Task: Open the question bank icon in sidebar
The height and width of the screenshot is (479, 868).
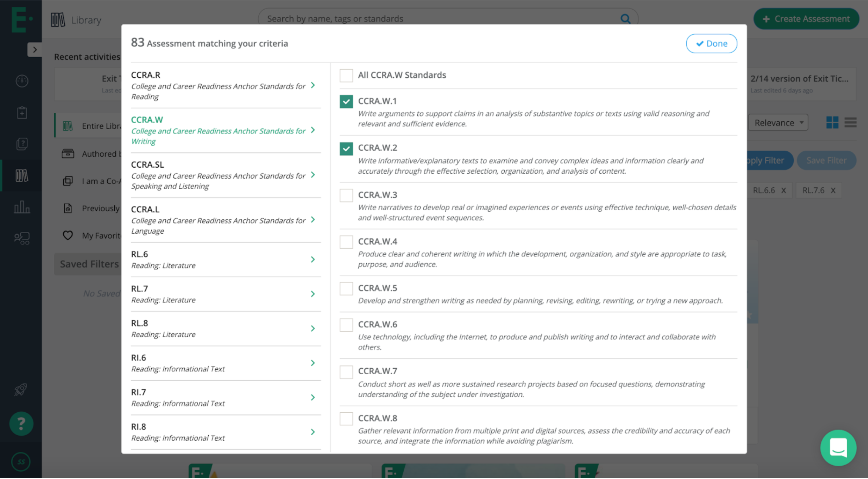Action: click(x=21, y=144)
